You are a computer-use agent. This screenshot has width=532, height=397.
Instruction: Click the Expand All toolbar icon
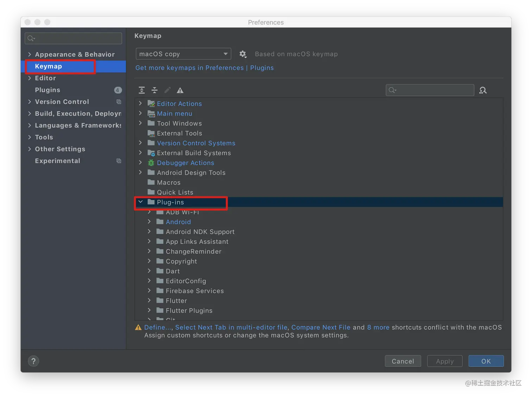pyautogui.click(x=141, y=90)
